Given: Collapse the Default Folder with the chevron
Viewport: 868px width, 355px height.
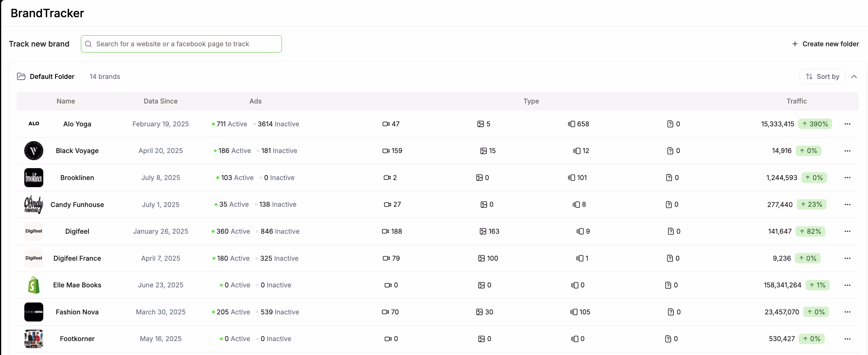Looking at the screenshot, I should tap(854, 77).
